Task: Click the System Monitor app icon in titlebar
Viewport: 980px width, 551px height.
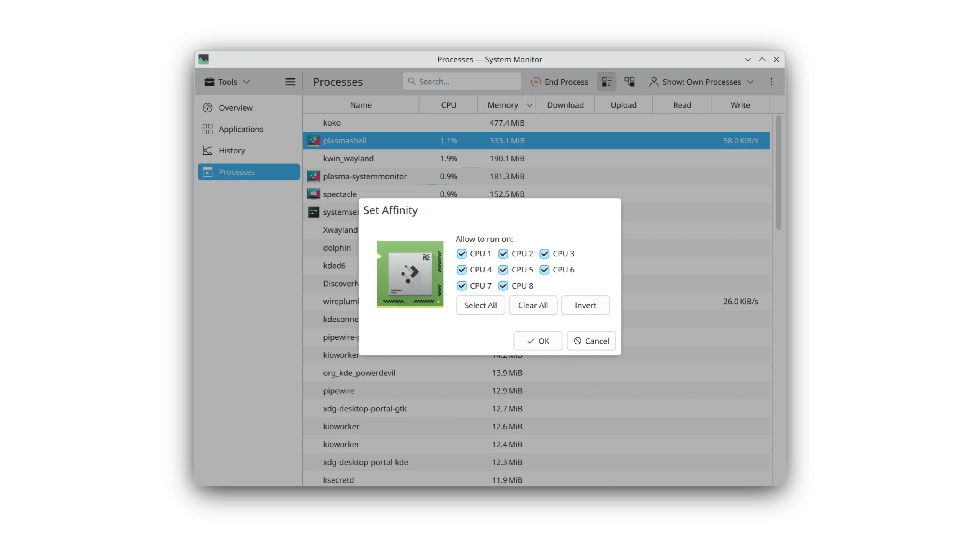Action: tap(203, 59)
